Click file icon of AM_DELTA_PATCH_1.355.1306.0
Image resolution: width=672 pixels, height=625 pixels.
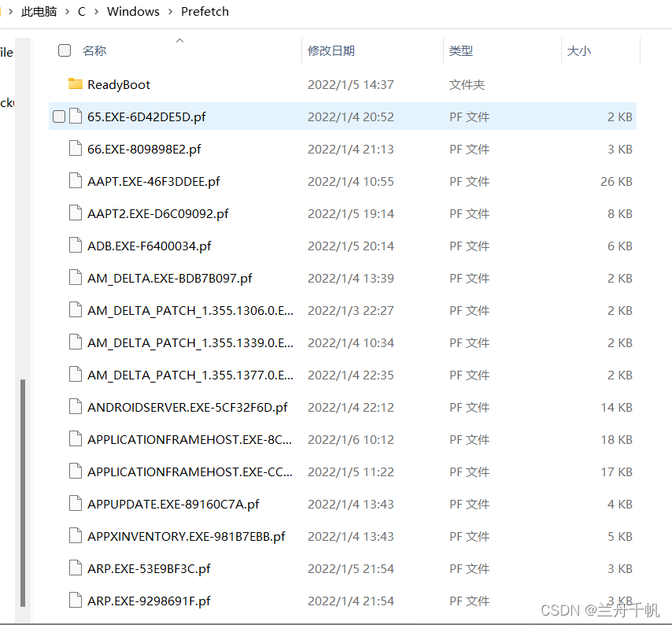coord(76,309)
